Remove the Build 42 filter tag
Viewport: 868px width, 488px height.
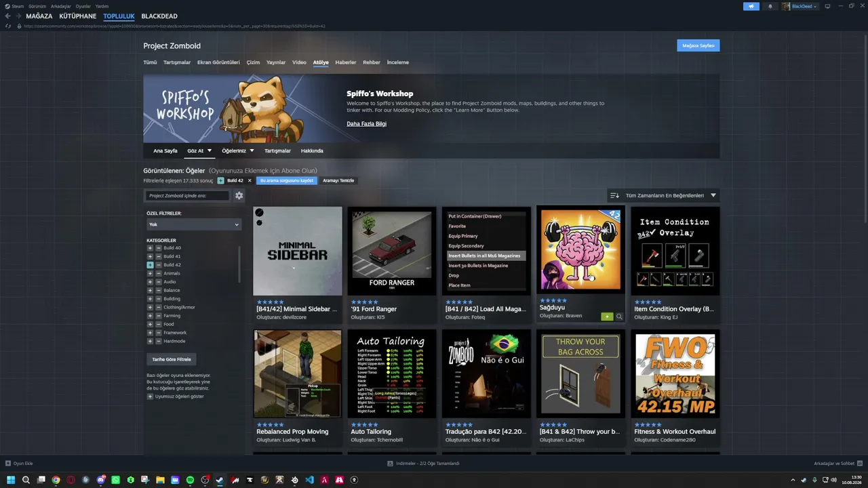click(x=250, y=181)
